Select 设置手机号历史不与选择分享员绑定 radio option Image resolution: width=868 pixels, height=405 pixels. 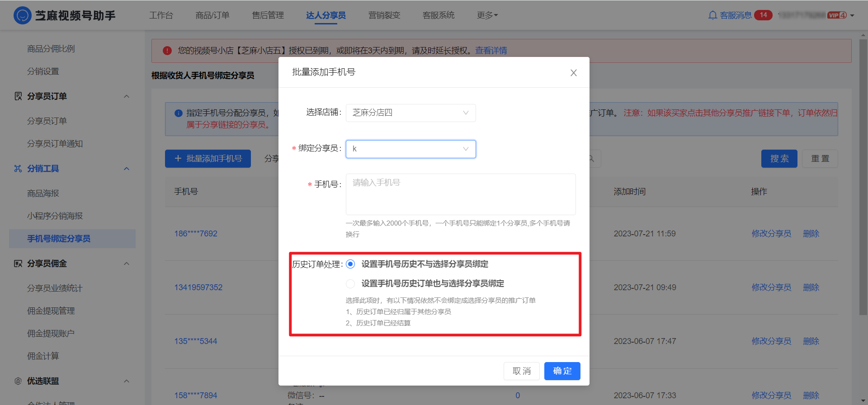[350, 264]
